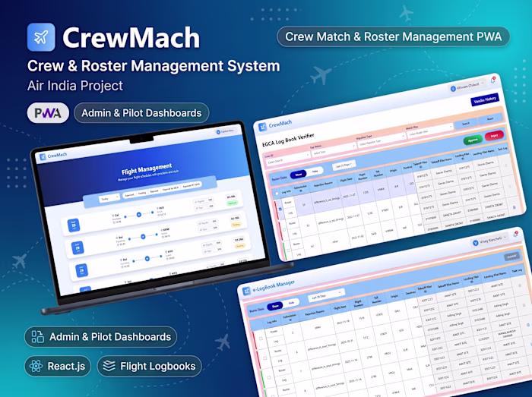Select the first filter tab in Flight Management
The height and width of the screenshot is (397, 532).
pyautogui.click(x=130, y=195)
